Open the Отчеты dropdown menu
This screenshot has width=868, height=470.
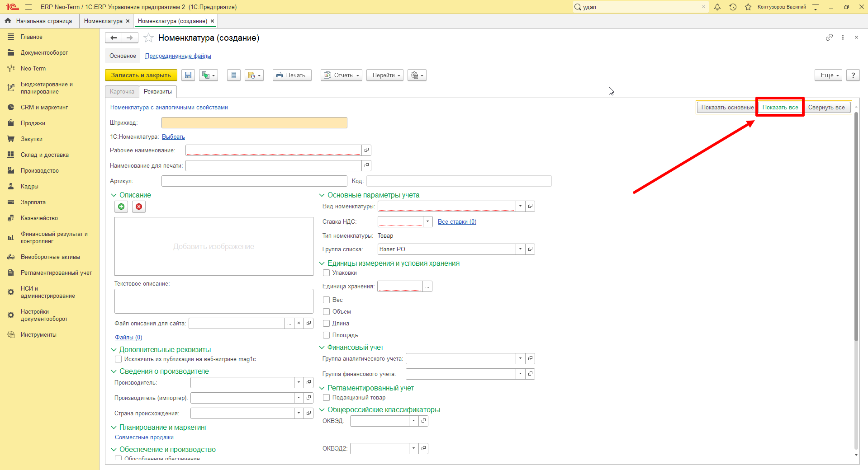pos(342,75)
